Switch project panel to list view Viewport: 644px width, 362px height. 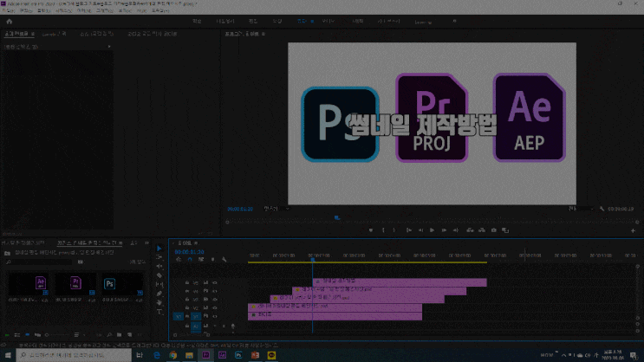(x=16, y=335)
